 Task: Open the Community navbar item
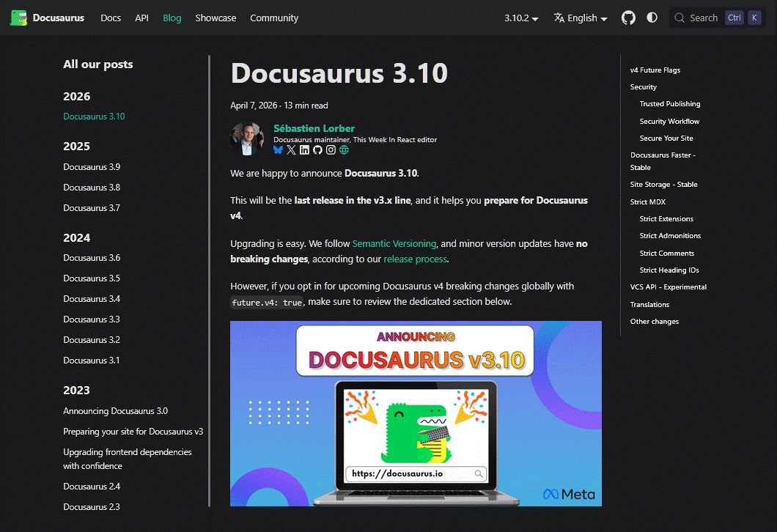point(274,18)
